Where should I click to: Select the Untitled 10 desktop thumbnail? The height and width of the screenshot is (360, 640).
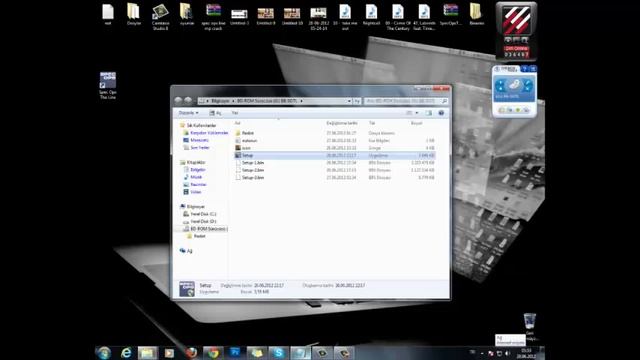292,16
